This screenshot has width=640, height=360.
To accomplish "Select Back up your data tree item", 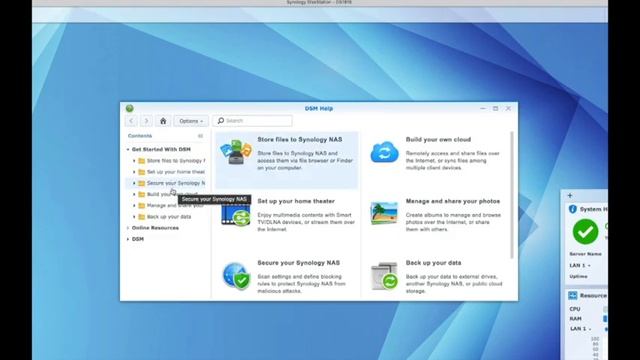I will click(169, 217).
